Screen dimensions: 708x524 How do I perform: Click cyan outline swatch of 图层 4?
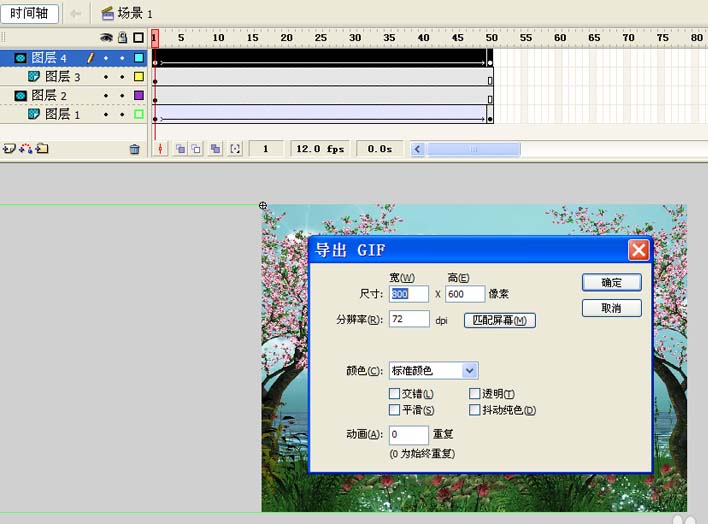click(x=139, y=58)
